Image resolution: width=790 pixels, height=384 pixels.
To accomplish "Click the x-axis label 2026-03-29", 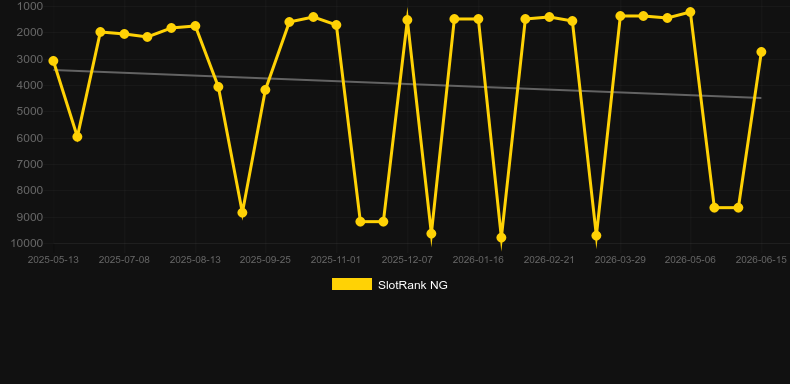I will [620, 260].
